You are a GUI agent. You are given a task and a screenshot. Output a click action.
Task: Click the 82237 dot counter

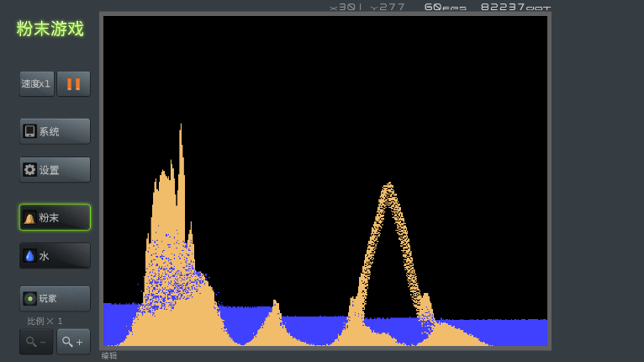click(x=515, y=7)
